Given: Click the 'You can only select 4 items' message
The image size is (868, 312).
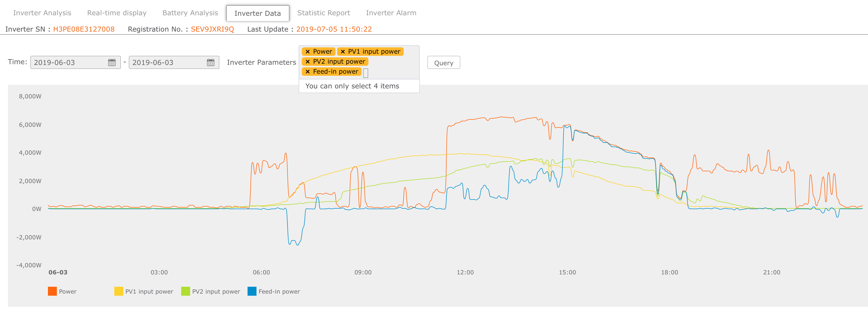Looking at the screenshot, I should point(352,86).
